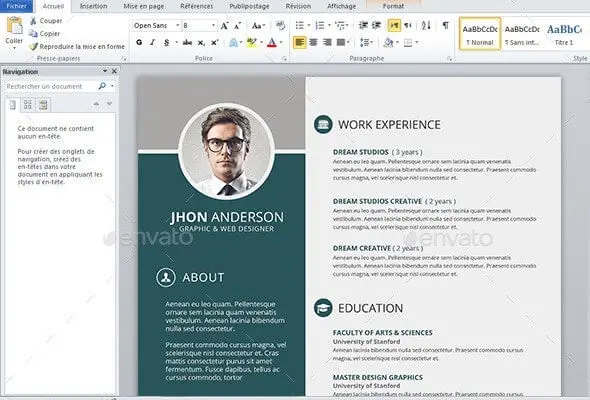
Task: Click the multilevel list icon
Action: click(x=340, y=25)
